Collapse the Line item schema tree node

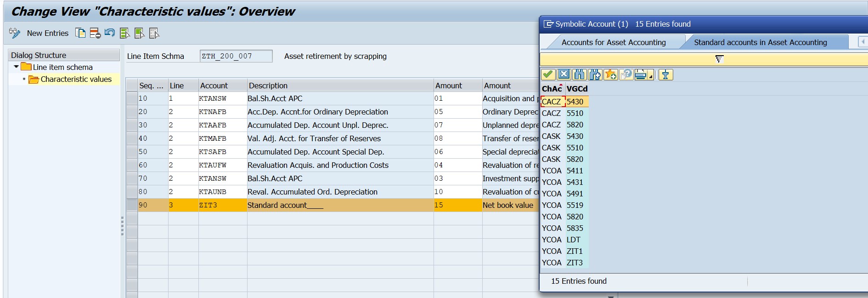point(17,67)
